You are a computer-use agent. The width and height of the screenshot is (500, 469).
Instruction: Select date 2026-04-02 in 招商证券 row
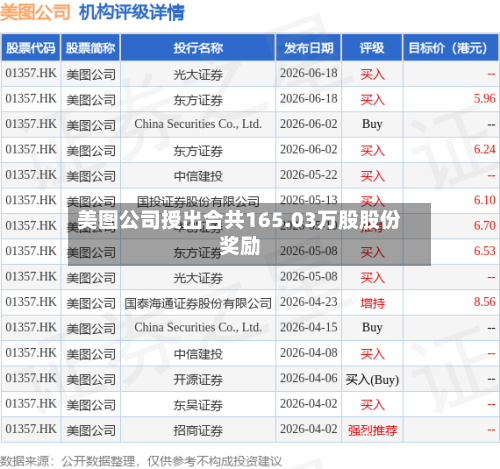click(309, 429)
